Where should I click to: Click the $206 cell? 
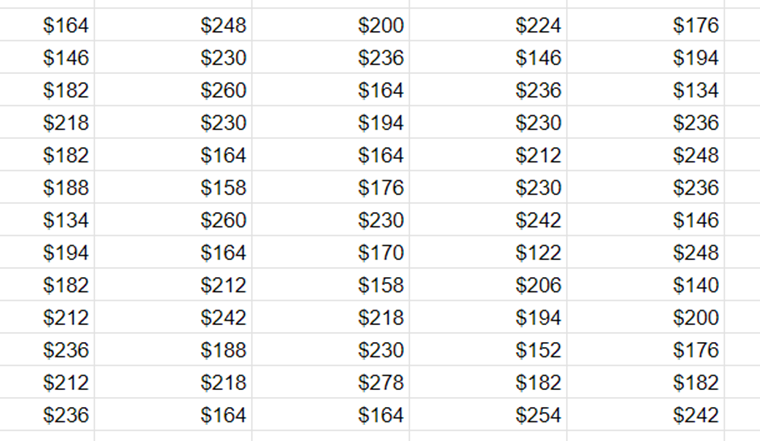[488, 284]
